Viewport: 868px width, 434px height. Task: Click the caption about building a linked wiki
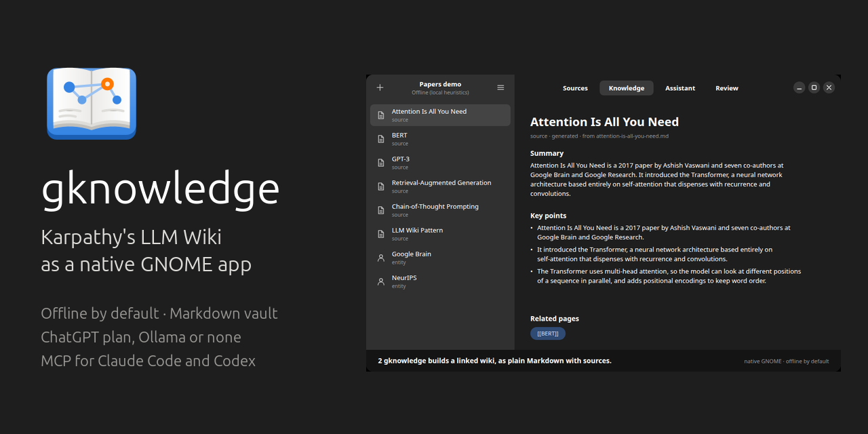(494, 361)
